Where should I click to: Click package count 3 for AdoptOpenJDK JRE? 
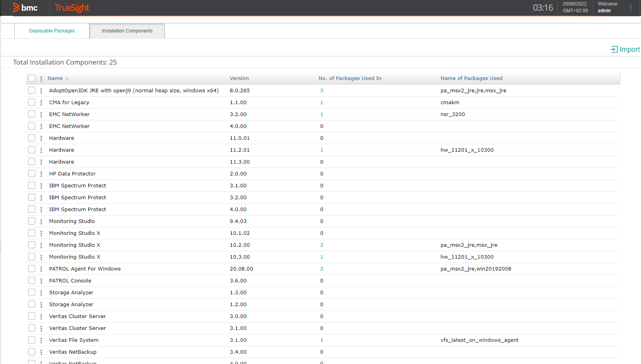click(322, 91)
